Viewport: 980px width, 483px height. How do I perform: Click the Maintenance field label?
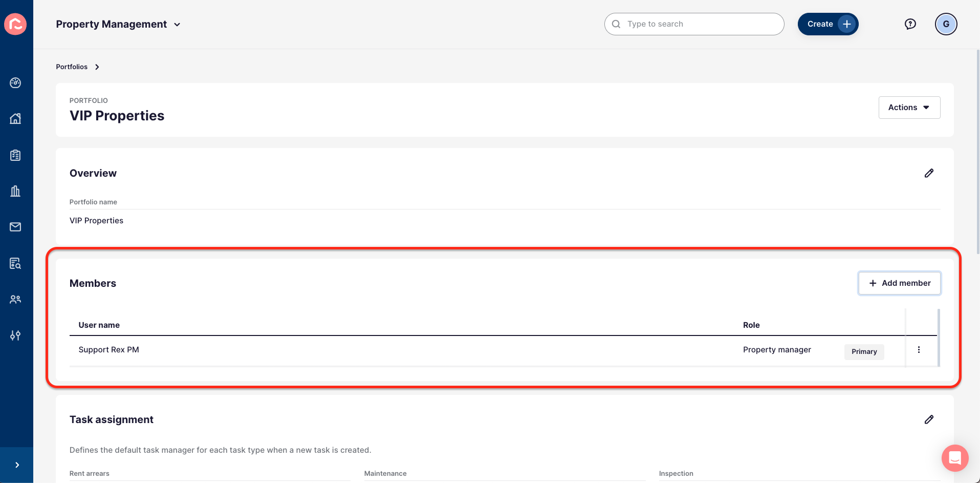(x=385, y=474)
